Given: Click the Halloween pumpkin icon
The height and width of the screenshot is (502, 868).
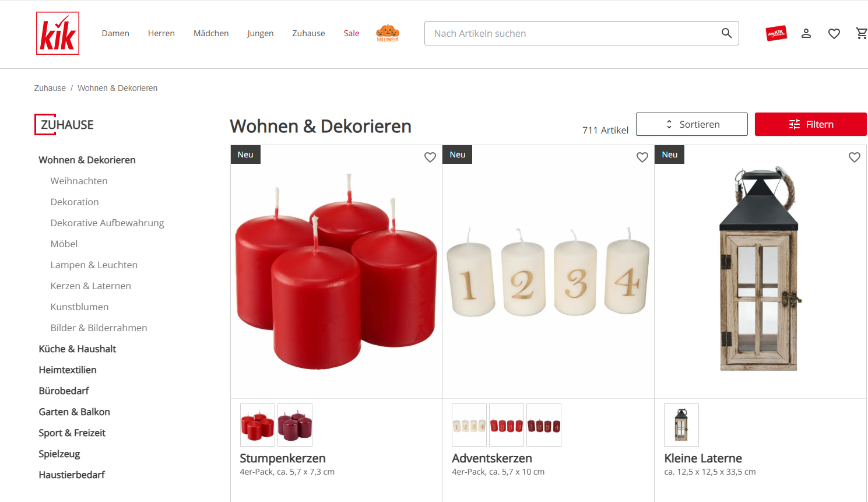Looking at the screenshot, I should point(388,33).
